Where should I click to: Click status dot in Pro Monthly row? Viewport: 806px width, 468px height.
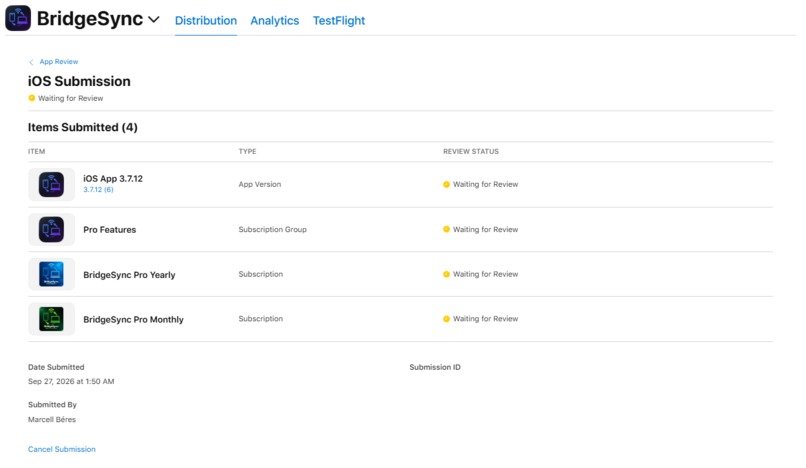pos(446,319)
